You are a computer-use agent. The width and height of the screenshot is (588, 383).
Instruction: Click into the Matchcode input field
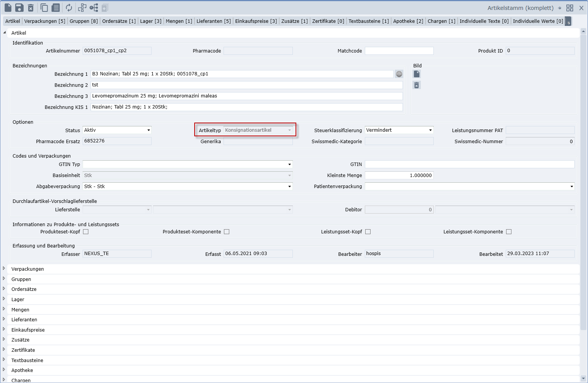(x=399, y=51)
